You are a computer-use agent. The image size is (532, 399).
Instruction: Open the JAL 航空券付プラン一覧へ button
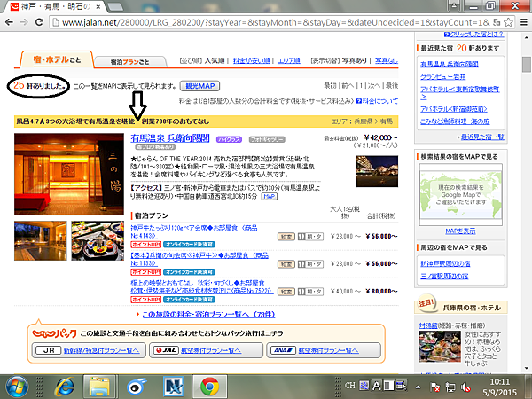coord(206,350)
